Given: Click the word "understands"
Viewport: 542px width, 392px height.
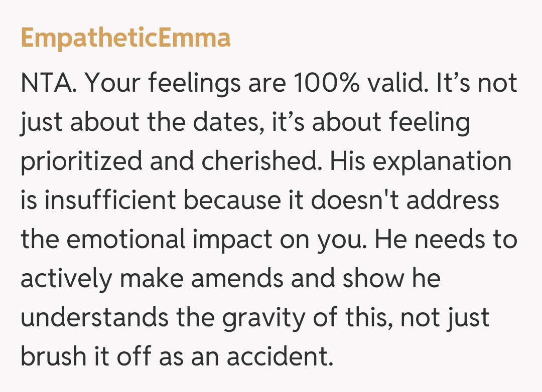Looking at the screenshot, I should tap(92, 317).
